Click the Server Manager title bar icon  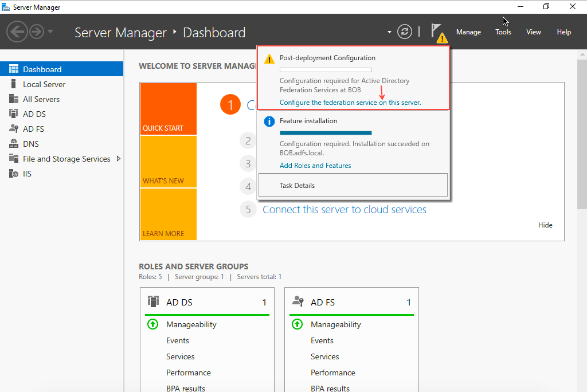(x=6, y=7)
